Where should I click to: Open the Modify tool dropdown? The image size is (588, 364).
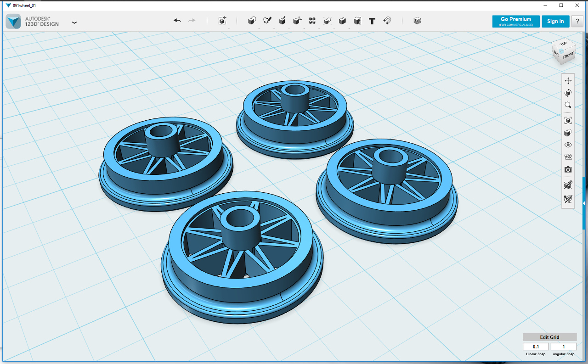(297, 21)
